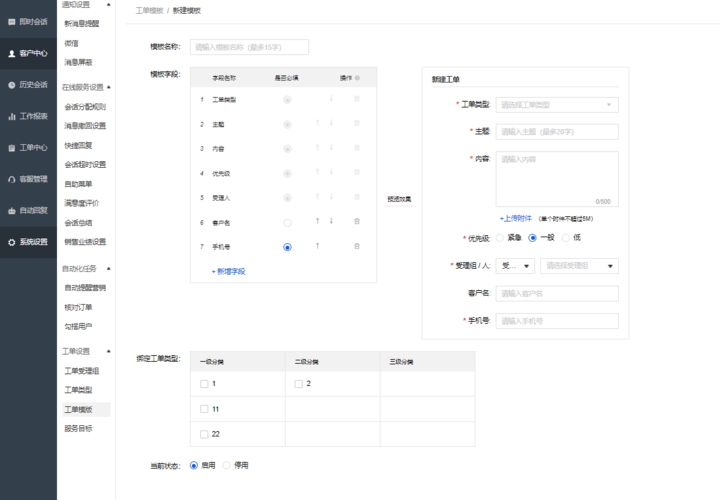Open 历史会话 in the dark sidebar

pos(28,85)
